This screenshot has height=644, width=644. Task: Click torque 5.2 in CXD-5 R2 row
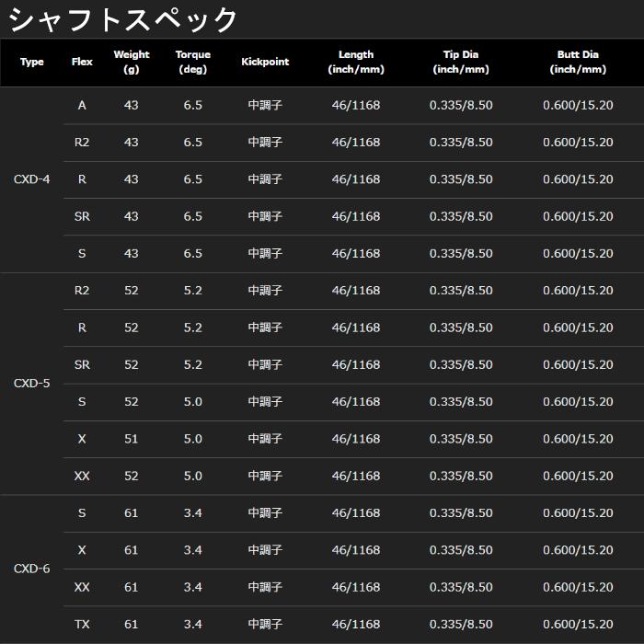(x=192, y=291)
